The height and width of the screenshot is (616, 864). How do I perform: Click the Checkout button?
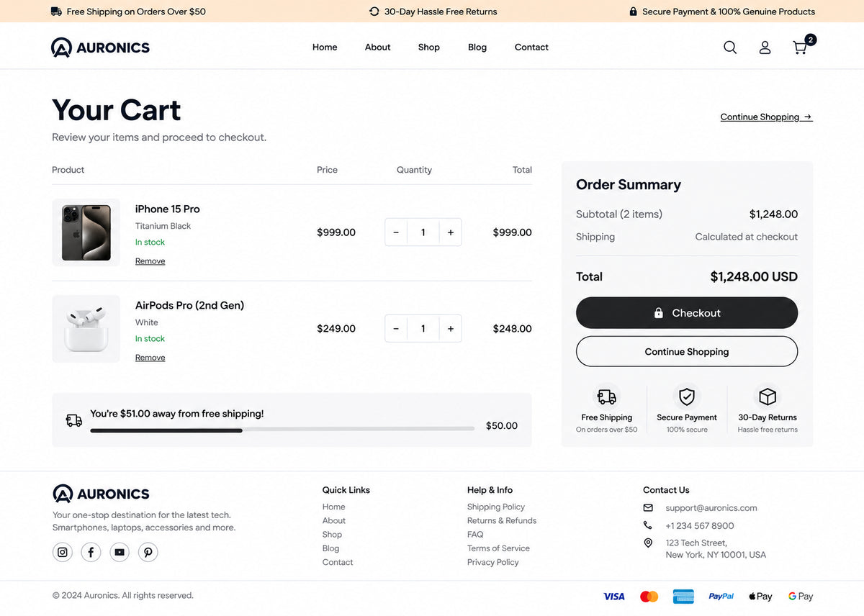coord(687,313)
